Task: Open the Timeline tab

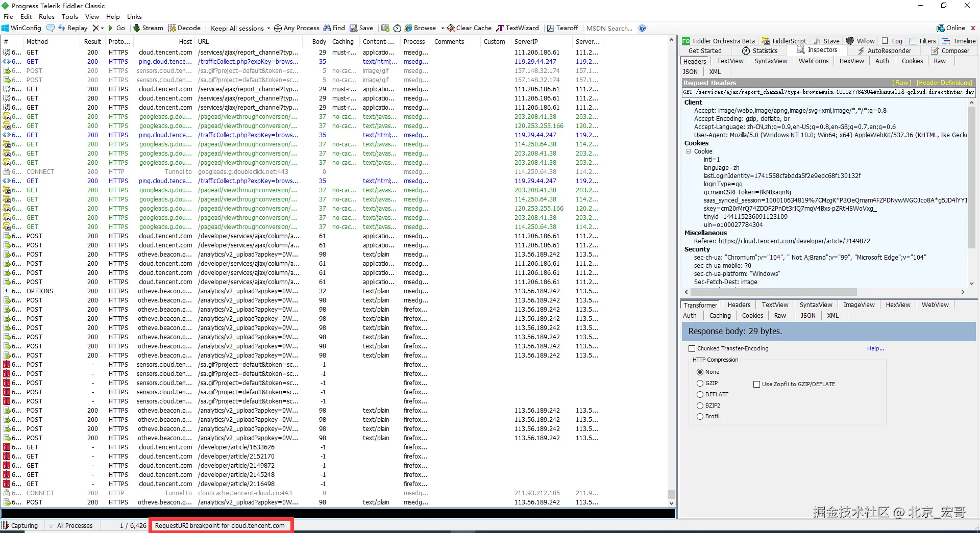Action: (x=959, y=41)
